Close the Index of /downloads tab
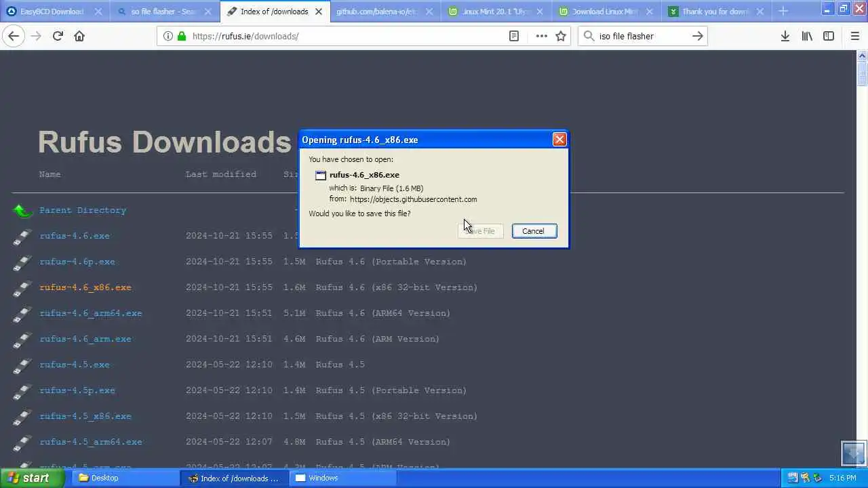 [x=319, y=12]
